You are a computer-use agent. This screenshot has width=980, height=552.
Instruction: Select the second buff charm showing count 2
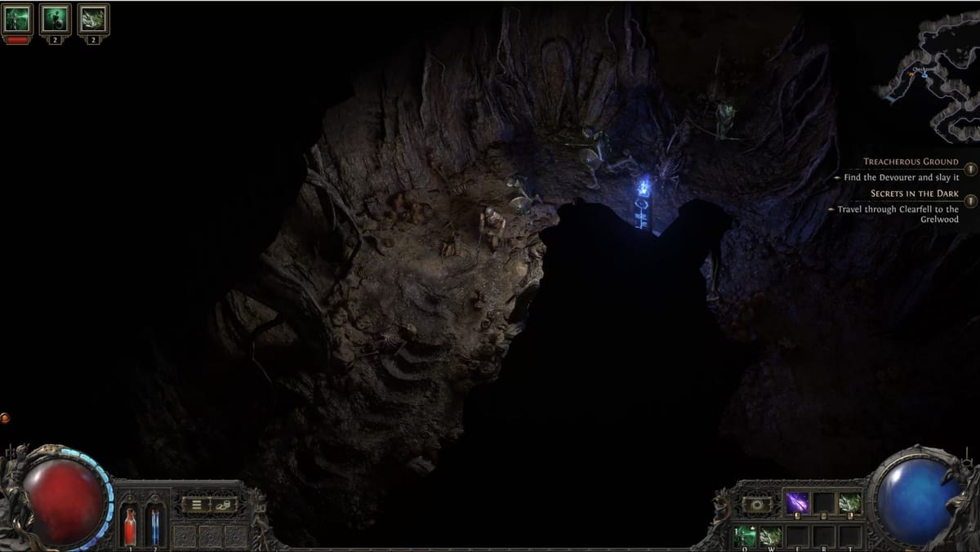point(55,20)
